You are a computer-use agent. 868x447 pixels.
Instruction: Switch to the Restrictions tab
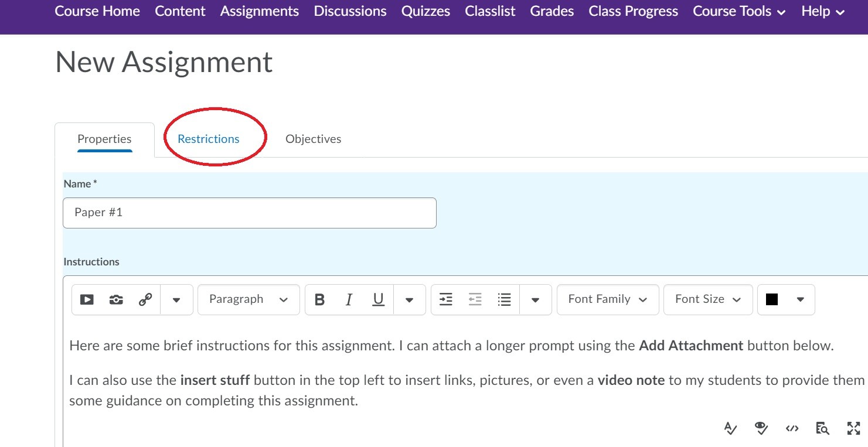207,139
